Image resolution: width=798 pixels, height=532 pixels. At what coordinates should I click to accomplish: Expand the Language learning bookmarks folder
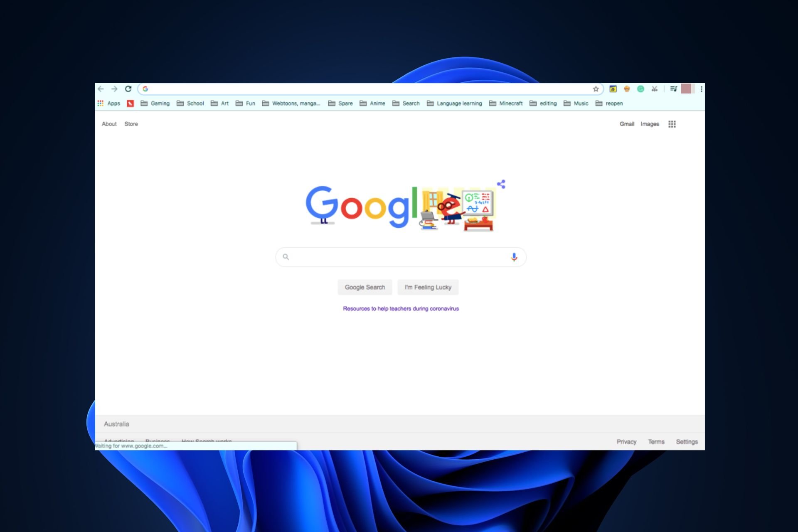[454, 103]
